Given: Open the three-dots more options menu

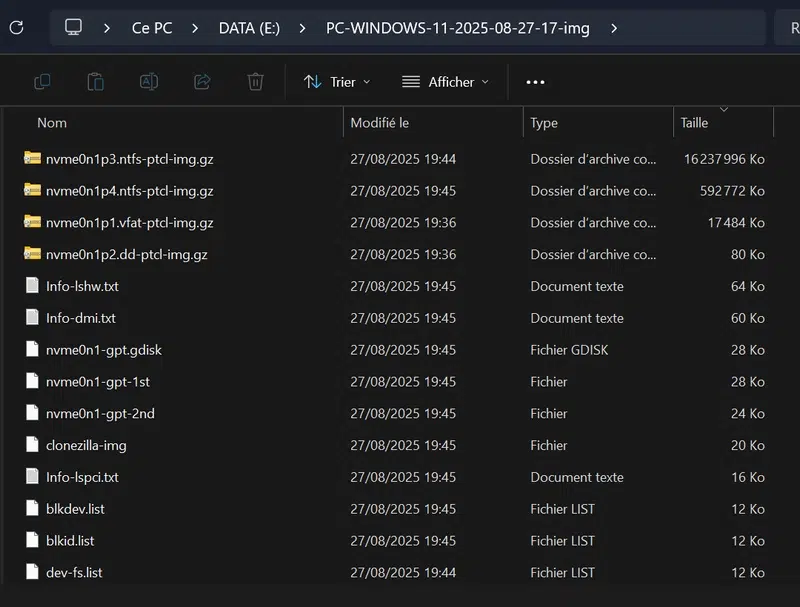Looking at the screenshot, I should [535, 82].
